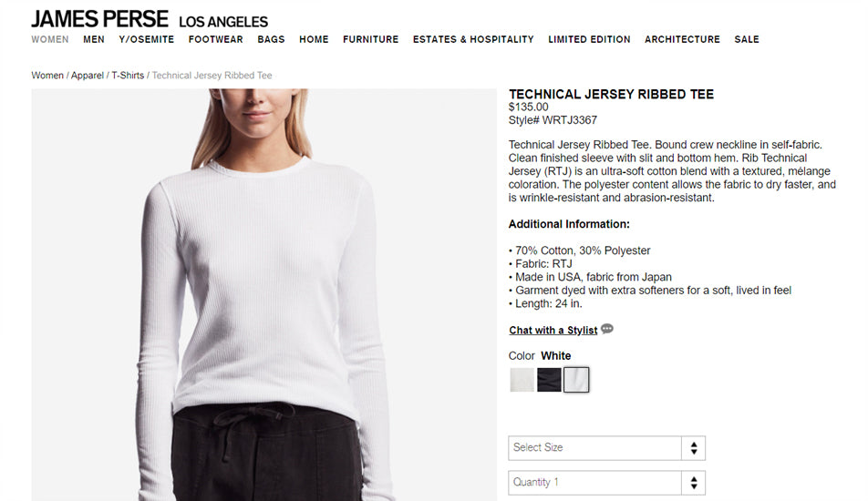Click the James Perse Los Angeles logo

[x=150, y=19]
